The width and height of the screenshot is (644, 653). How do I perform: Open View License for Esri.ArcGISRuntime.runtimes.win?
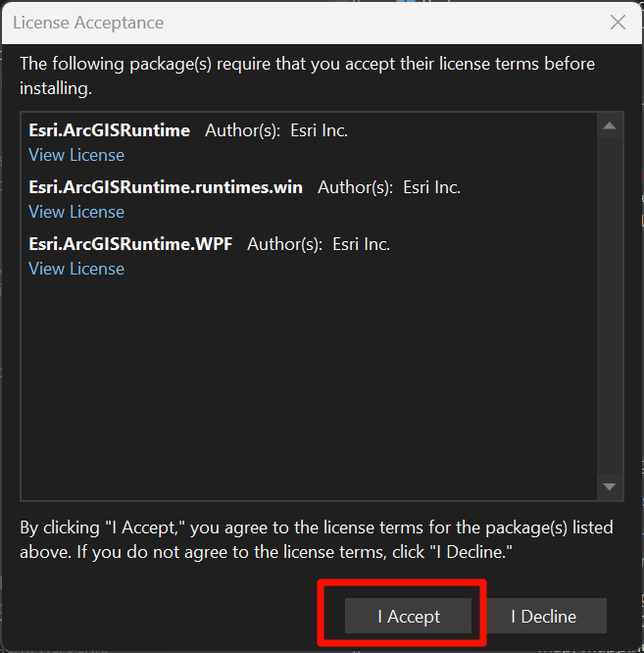[x=76, y=212]
